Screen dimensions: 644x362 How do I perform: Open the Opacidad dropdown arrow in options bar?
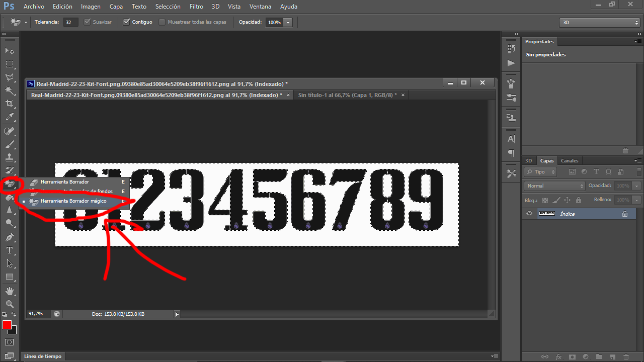(288, 23)
